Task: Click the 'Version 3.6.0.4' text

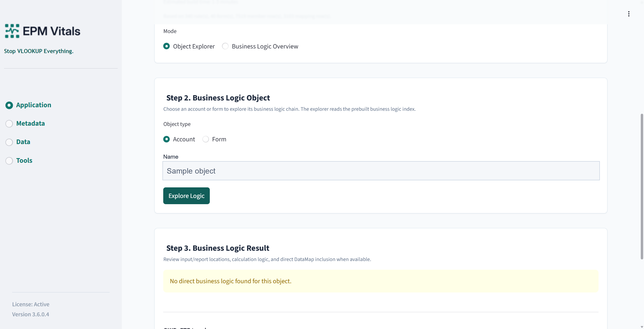Action: [x=31, y=314]
